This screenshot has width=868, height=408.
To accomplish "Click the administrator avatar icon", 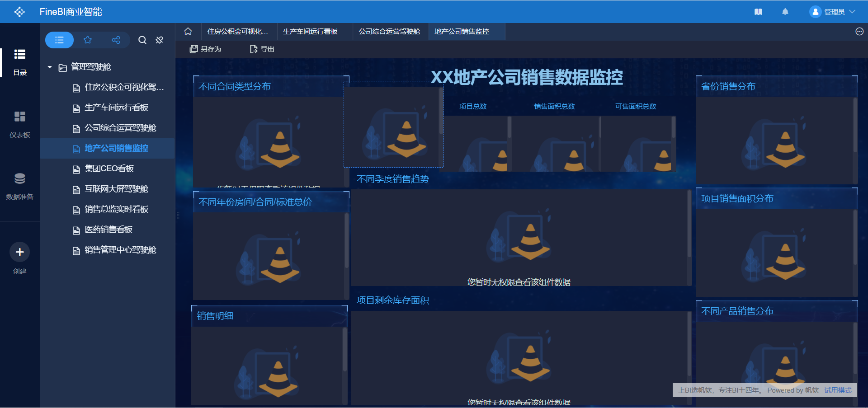I will 815,12.
